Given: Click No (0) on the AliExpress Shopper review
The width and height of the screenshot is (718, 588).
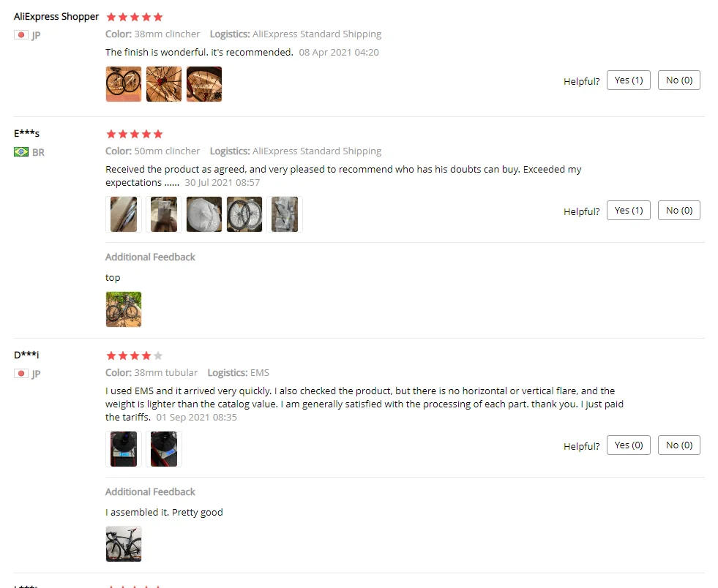Looking at the screenshot, I should pos(678,80).
